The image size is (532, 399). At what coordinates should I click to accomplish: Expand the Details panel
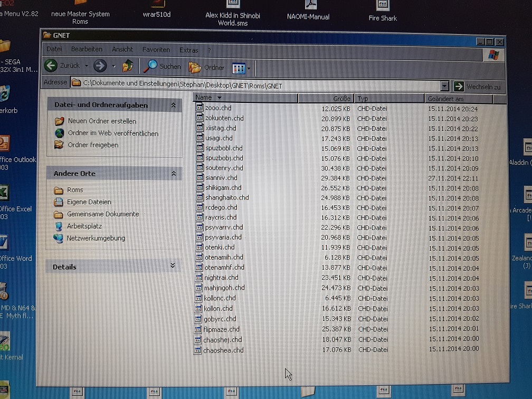[x=173, y=265]
